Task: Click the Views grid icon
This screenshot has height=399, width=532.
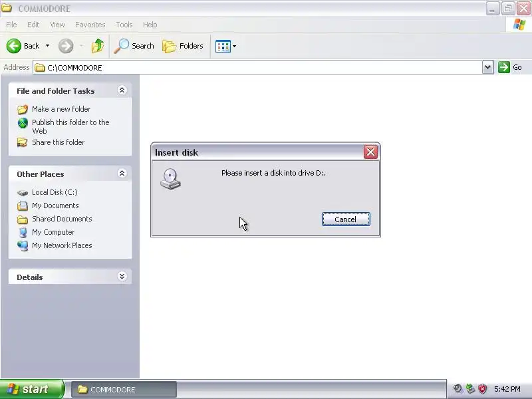Action: [x=223, y=46]
